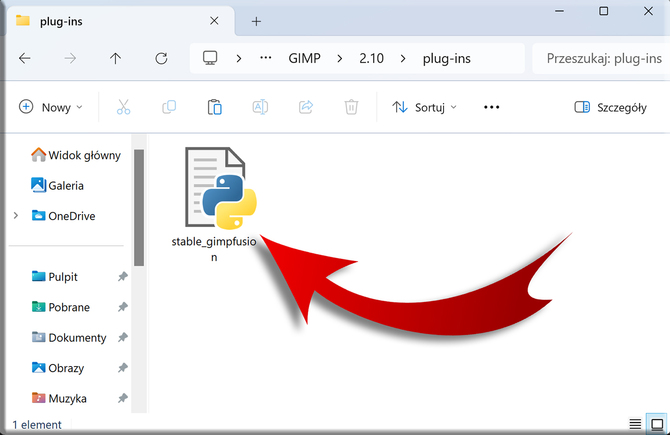Viewport: 670px width, 435px height.
Task: Paste from the clipboard
Action: 215,107
